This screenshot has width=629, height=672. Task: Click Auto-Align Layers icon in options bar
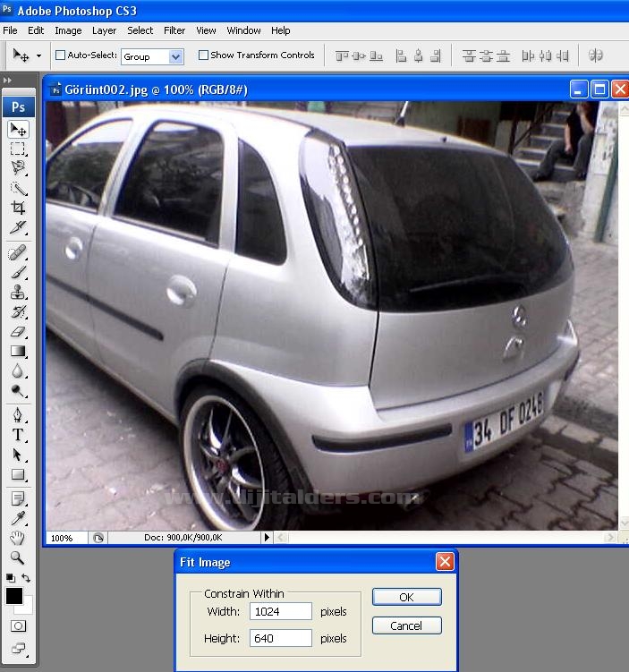click(x=596, y=55)
